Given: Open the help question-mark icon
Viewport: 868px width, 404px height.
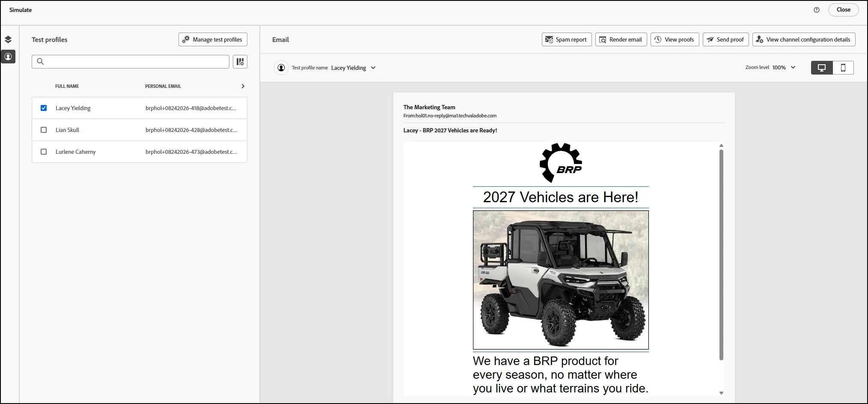Looking at the screenshot, I should [817, 10].
